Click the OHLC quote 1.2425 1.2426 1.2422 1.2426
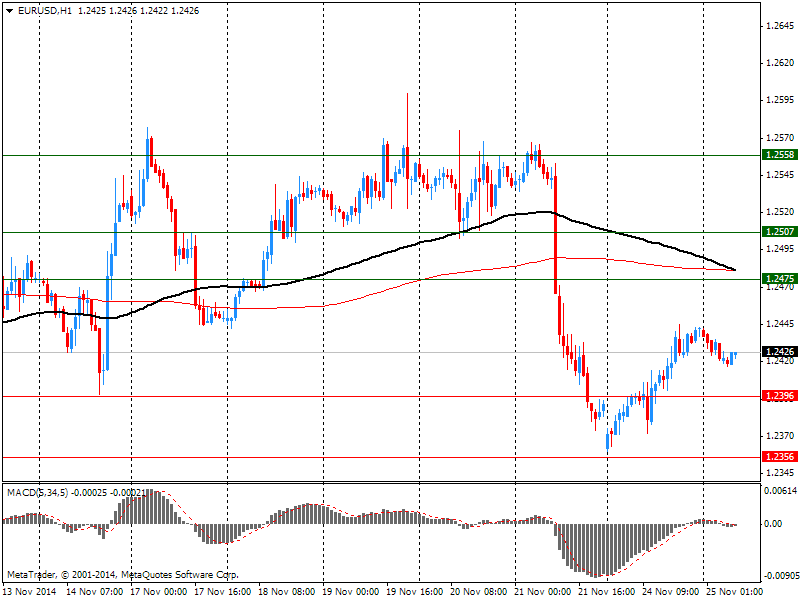This screenshot has height=600, width=800. [x=138, y=11]
